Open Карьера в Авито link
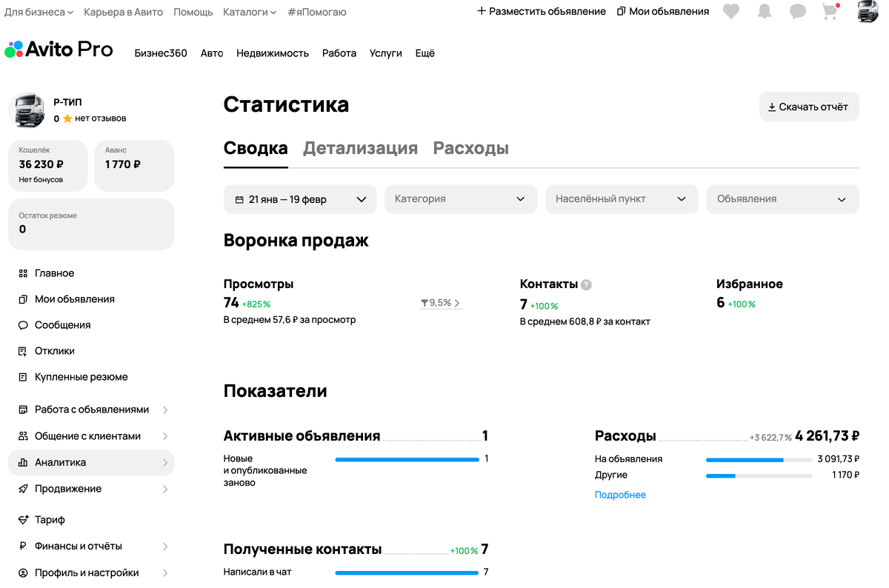The image size is (889, 588). tap(124, 12)
